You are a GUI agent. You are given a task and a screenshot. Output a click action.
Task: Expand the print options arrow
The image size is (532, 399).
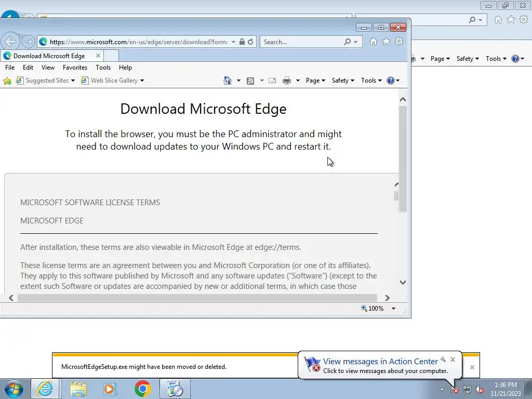(298, 81)
